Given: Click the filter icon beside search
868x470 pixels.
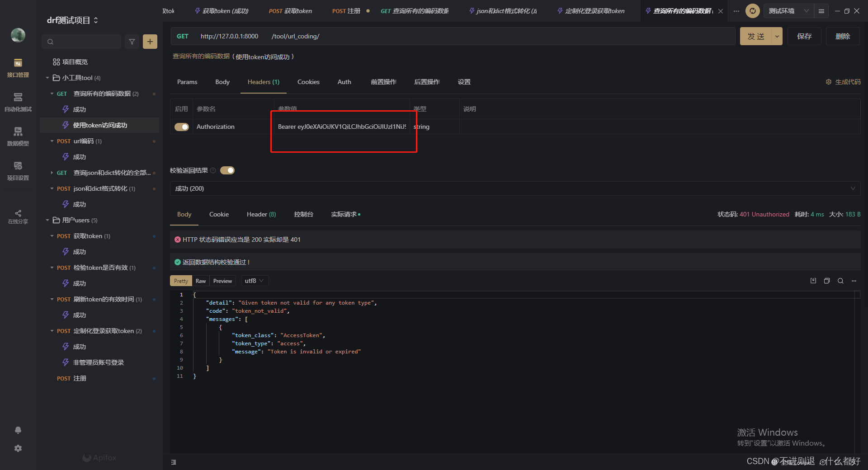Looking at the screenshot, I should (132, 42).
